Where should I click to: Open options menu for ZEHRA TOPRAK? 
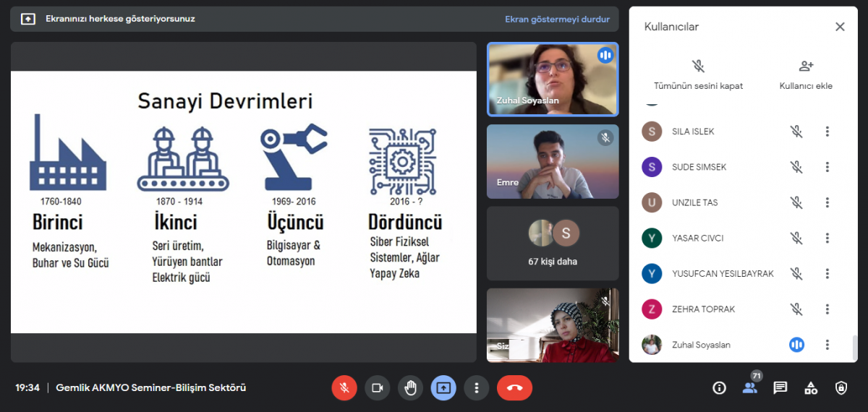click(827, 309)
